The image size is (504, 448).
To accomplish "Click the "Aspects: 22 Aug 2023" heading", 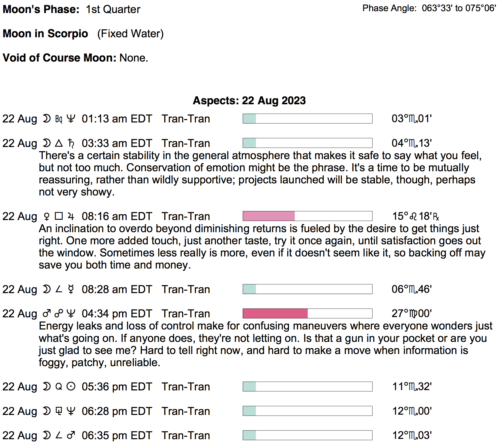I will [x=249, y=101].
